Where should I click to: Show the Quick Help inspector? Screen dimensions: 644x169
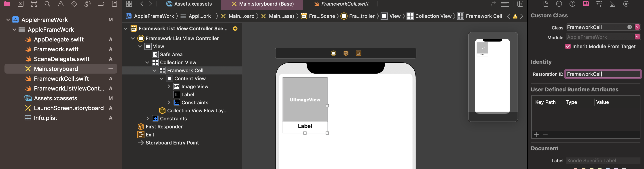[572, 4]
